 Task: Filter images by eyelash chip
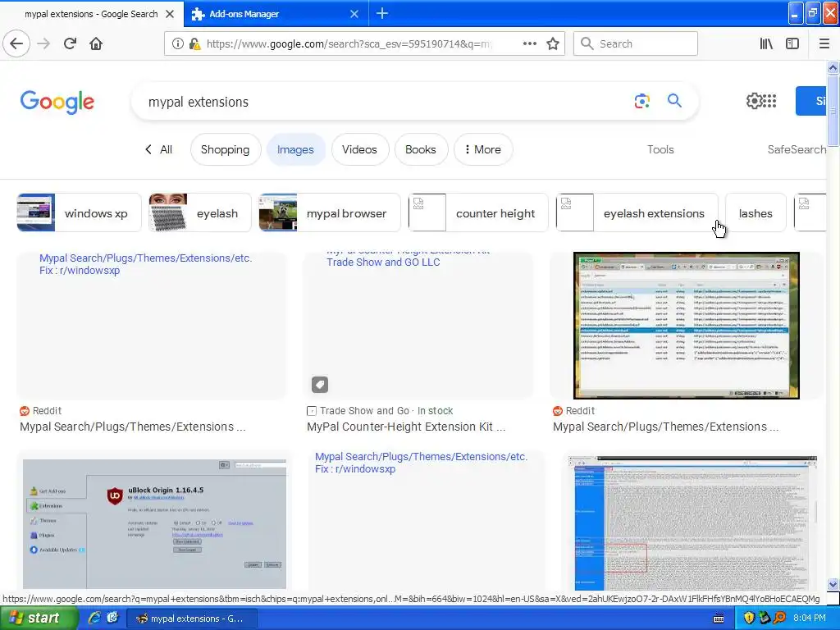click(x=200, y=212)
